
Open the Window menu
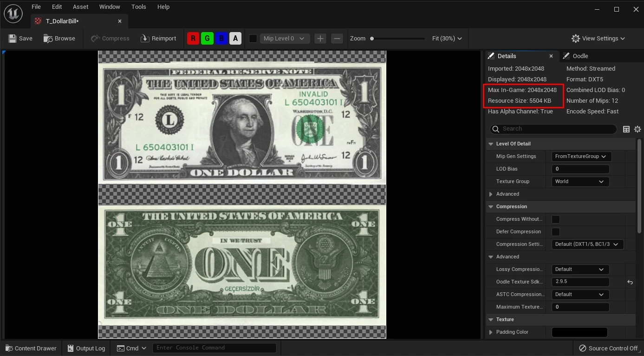pos(110,7)
